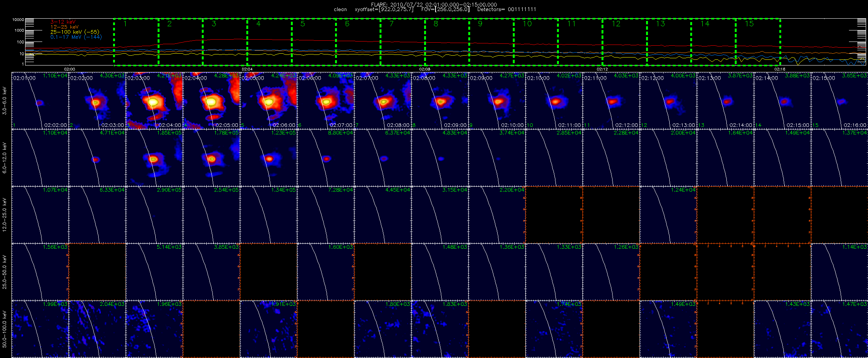The image size is (868, 358).
Task: Open the 12.0-25.0 keV image with peak 1.24E+04
Action: [668, 215]
